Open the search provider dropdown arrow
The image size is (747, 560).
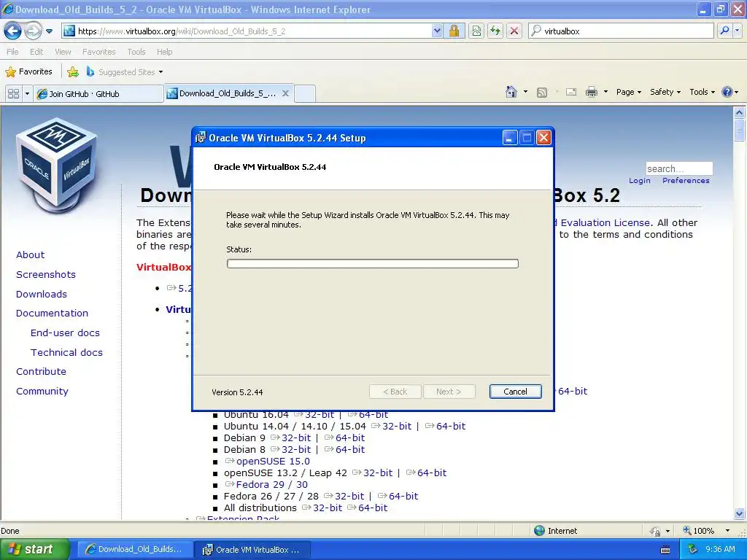pos(737,31)
